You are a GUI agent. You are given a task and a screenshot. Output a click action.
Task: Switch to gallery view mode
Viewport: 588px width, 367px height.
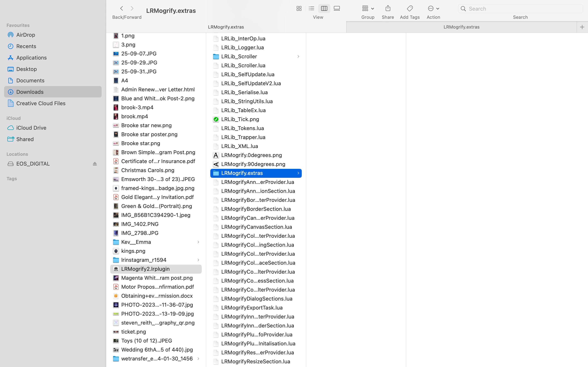[x=337, y=9]
